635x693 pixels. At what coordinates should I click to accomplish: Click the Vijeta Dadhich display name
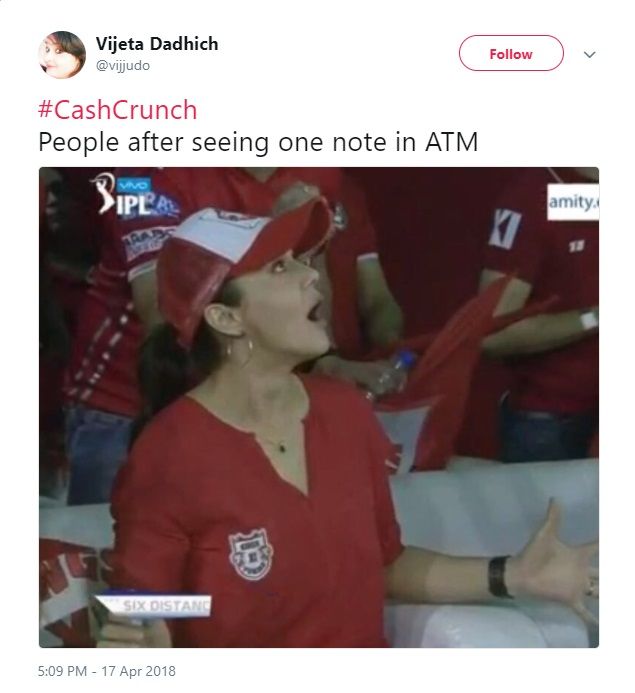[x=157, y=44]
